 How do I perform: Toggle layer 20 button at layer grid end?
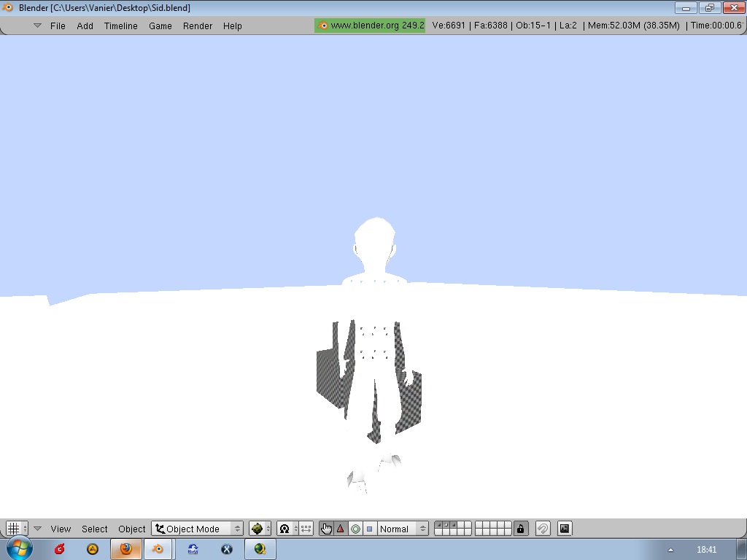[508, 532]
